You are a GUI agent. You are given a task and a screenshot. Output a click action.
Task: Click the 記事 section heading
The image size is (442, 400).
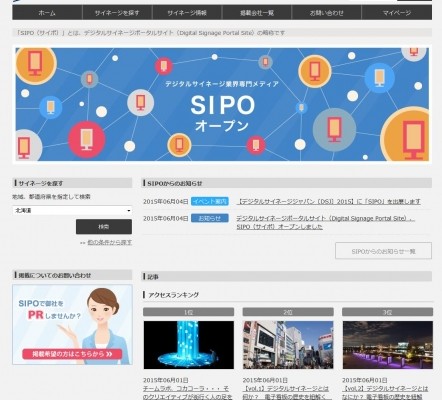tap(287, 276)
